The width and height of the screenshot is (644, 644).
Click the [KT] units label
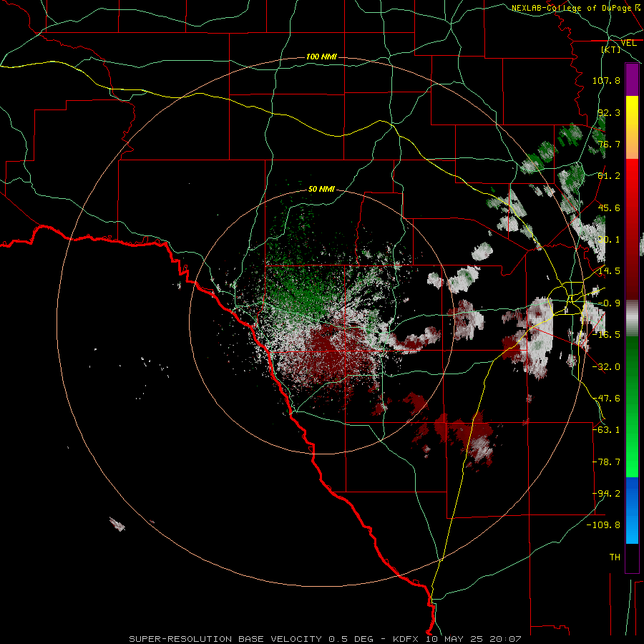click(x=611, y=49)
